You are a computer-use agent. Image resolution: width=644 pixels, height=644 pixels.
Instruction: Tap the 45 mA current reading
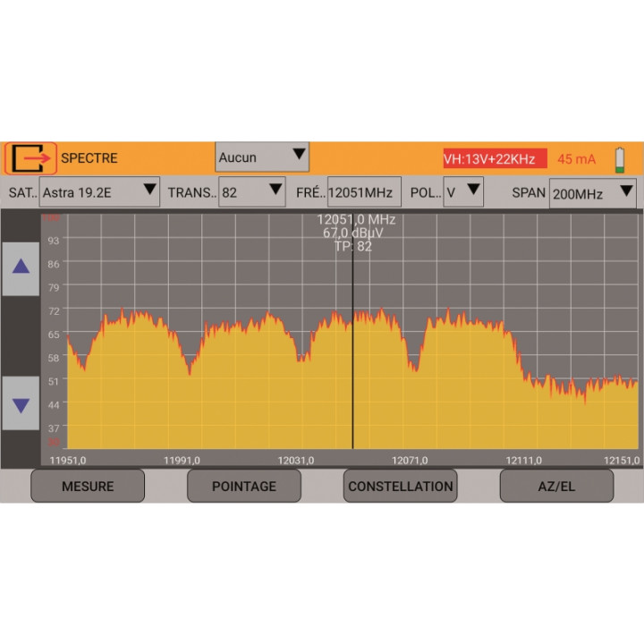[x=576, y=159]
